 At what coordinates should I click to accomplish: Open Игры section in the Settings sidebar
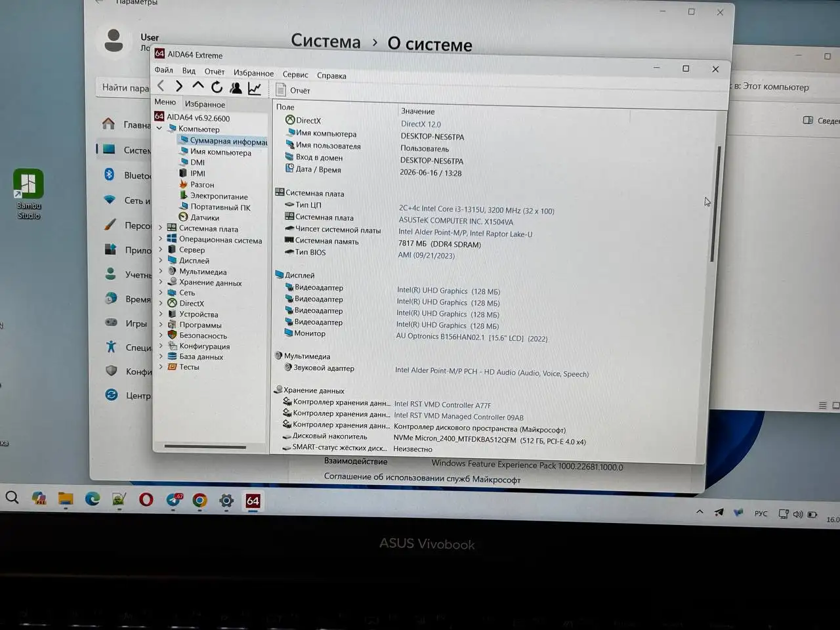[127, 323]
